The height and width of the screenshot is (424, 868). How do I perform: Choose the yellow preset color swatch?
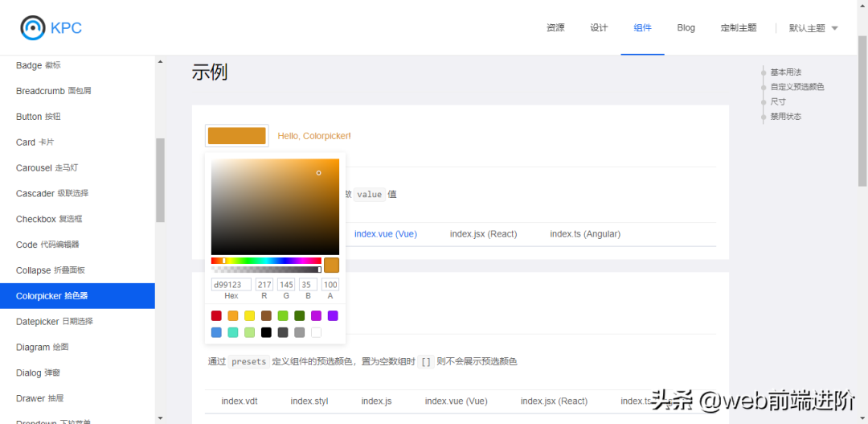click(x=249, y=316)
